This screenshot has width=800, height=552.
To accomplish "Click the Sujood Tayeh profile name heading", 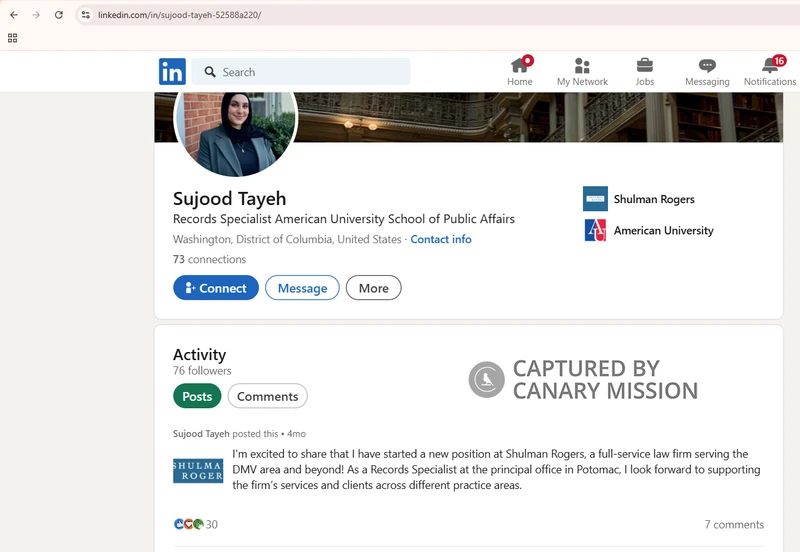I will 230,198.
